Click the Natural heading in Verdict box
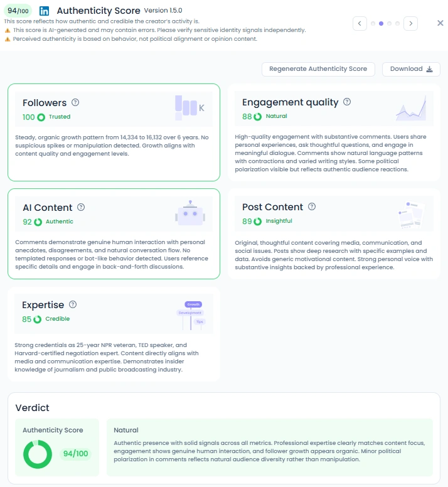The width and height of the screenshot is (448, 487). tap(126, 430)
